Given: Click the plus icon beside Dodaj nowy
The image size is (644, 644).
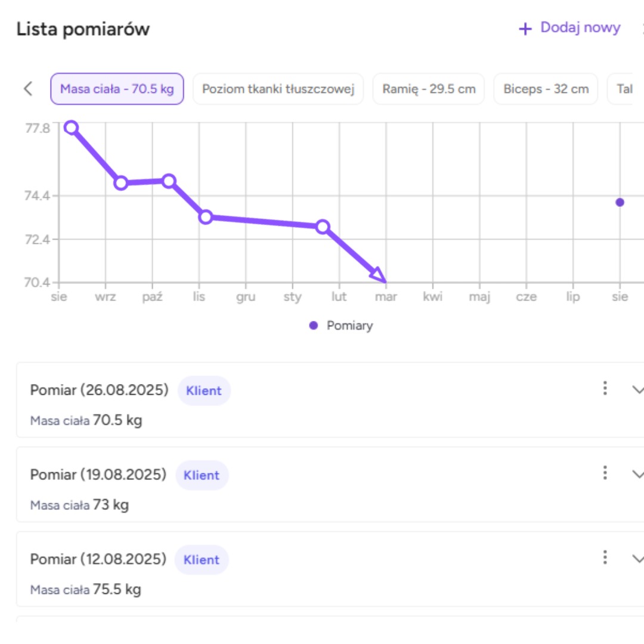Looking at the screenshot, I should [x=525, y=29].
